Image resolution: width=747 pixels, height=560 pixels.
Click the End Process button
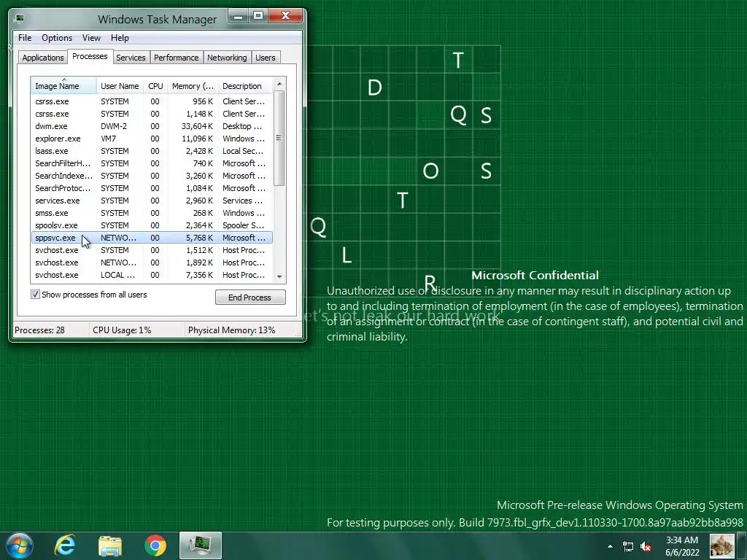[250, 297]
